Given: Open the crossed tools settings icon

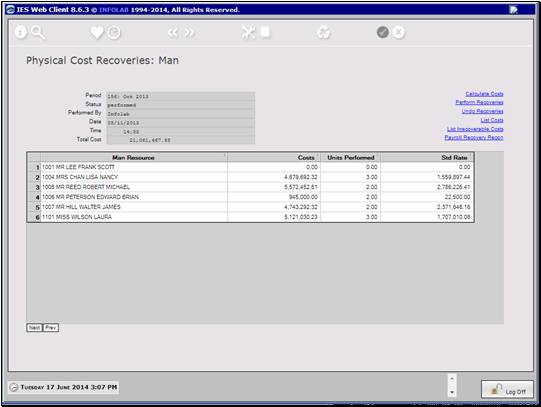Looking at the screenshot, I should point(248,32).
